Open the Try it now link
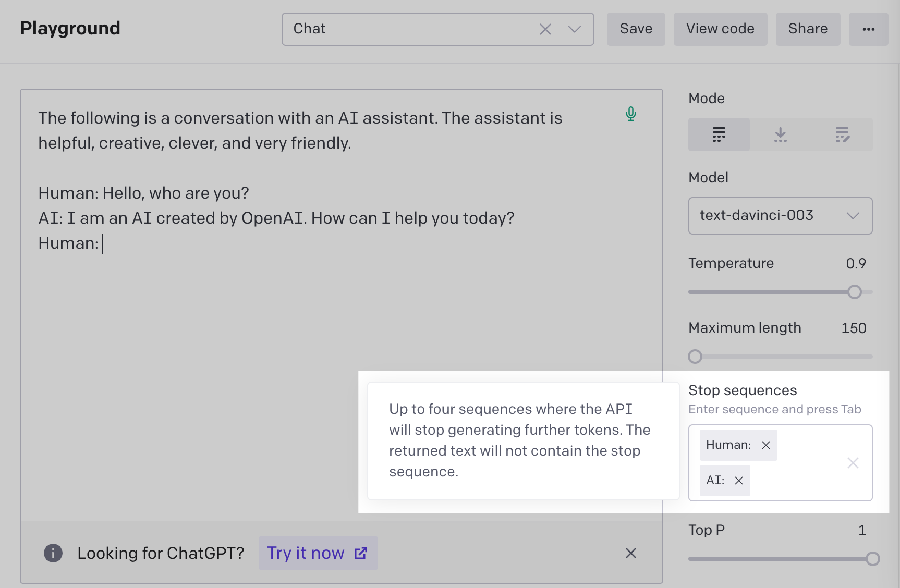The height and width of the screenshot is (588, 900). [318, 553]
